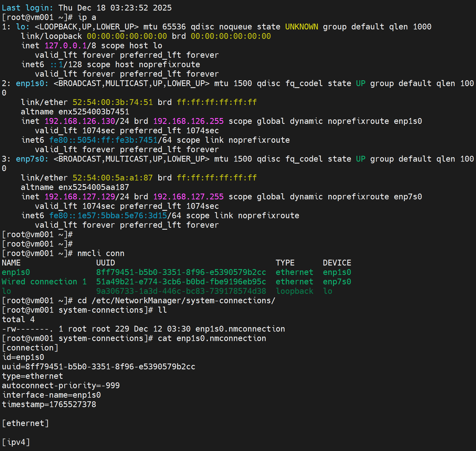Select IP address 192.168.126.130

(x=80, y=121)
